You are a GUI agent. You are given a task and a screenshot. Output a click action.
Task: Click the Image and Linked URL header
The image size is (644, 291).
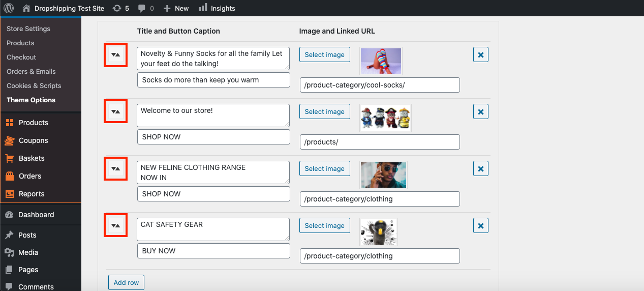(337, 31)
